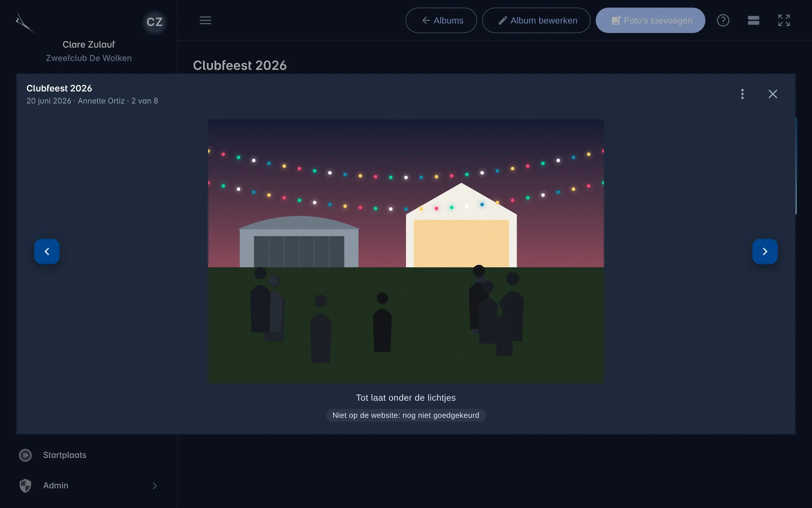Viewport: 812px width, 508px height.
Task: Click the glider club logo
Action: click(x=25, y=23)
